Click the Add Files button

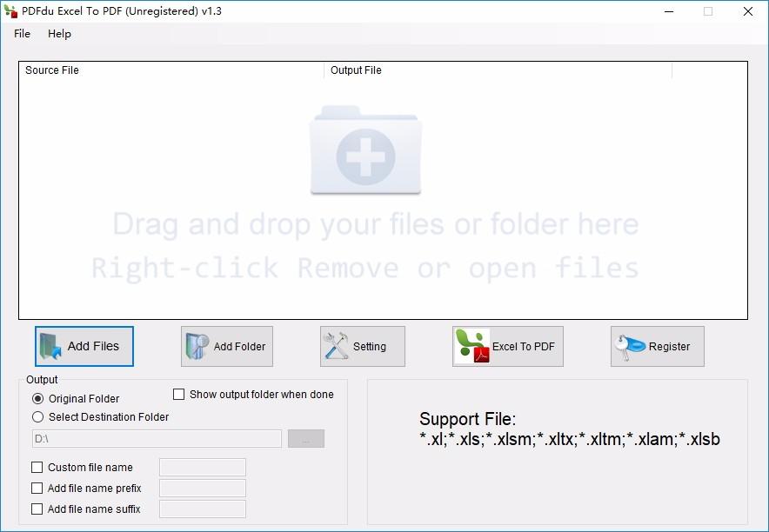click(x=84, y=346)
